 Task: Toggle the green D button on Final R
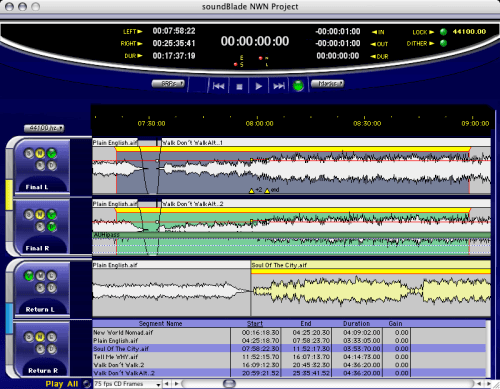coord(52,227)
